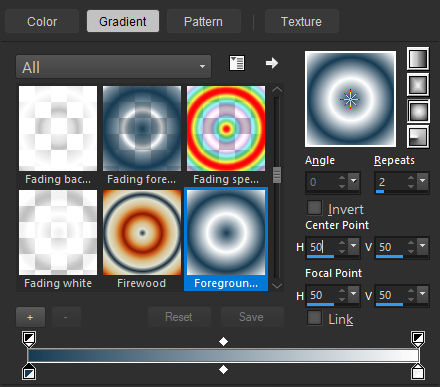Viewport: 440px width, 387px height.
Task: Open the gradient view options list icon
Action: click(237, 63)
